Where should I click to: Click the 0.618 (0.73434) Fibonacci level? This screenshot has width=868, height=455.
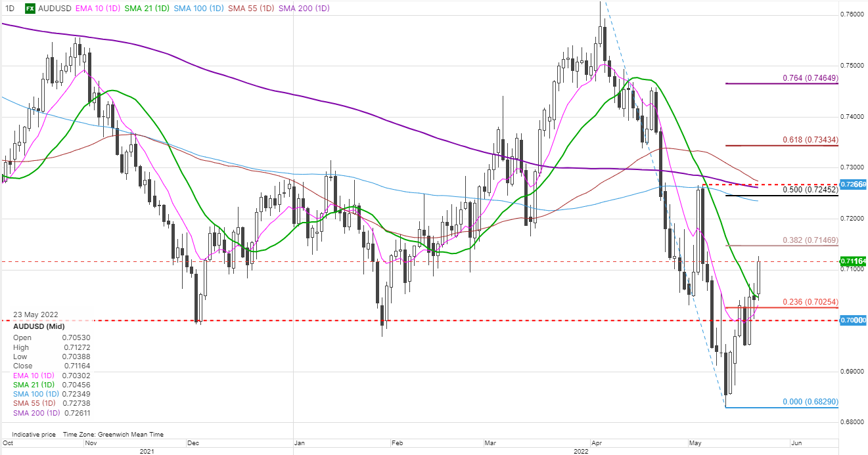click(810, 140)
